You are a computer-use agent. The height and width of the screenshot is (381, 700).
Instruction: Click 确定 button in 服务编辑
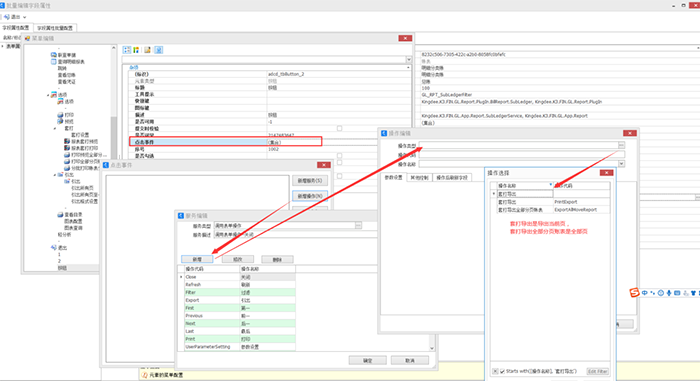(x=367, y=360)
